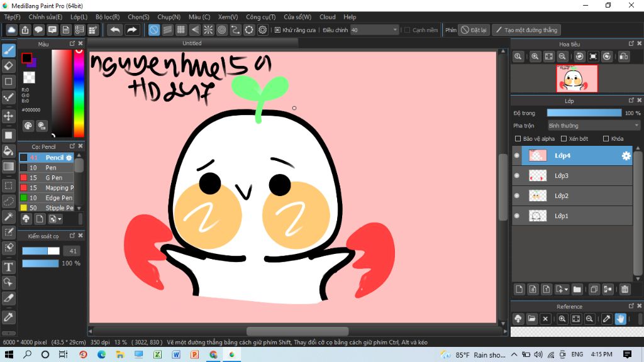The width and height of the screenshot is (644, 362).
Task: Toggle the Khóa lock checkbox
Action: pyautogui.click(x=606, y=139)
